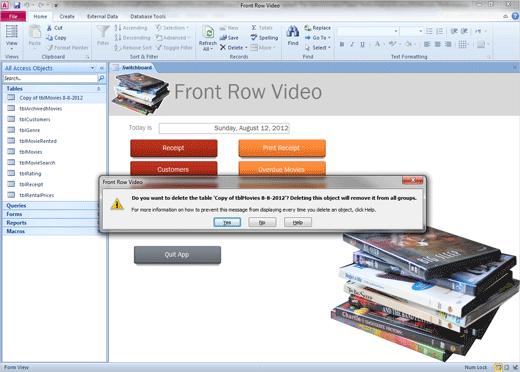520x372 pixels.
Task: Click the bullets list icon
Action: tap(429, 31)
